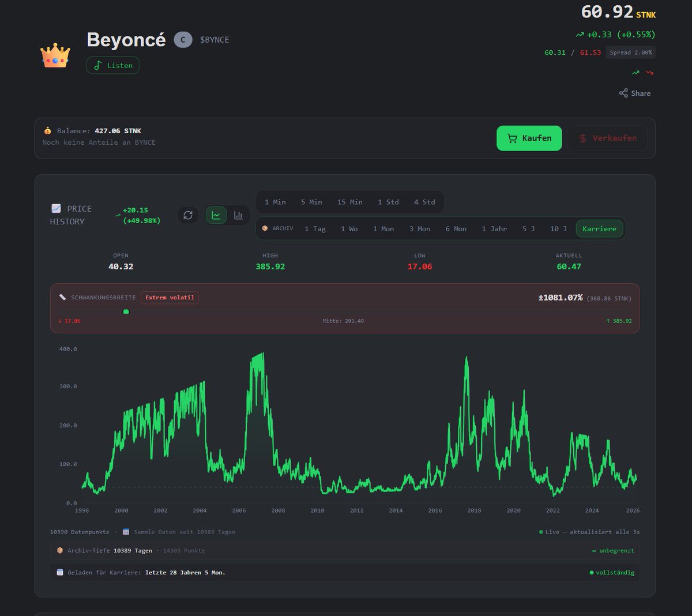The width and height of the screenshot is (692, 616).
Task: Click the vollständig status label
Action: pyautogui.click(x=612, y=573)
